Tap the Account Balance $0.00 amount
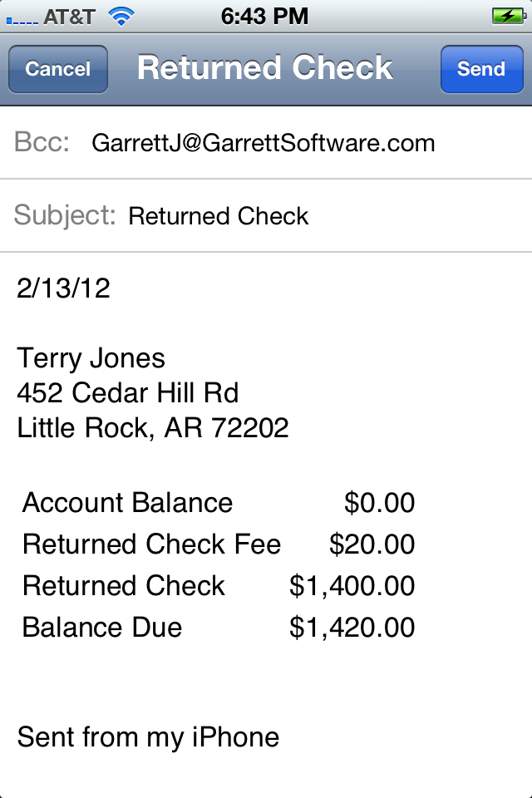The width and height of the screenshot is (532, 798). (x=379, y=503)
